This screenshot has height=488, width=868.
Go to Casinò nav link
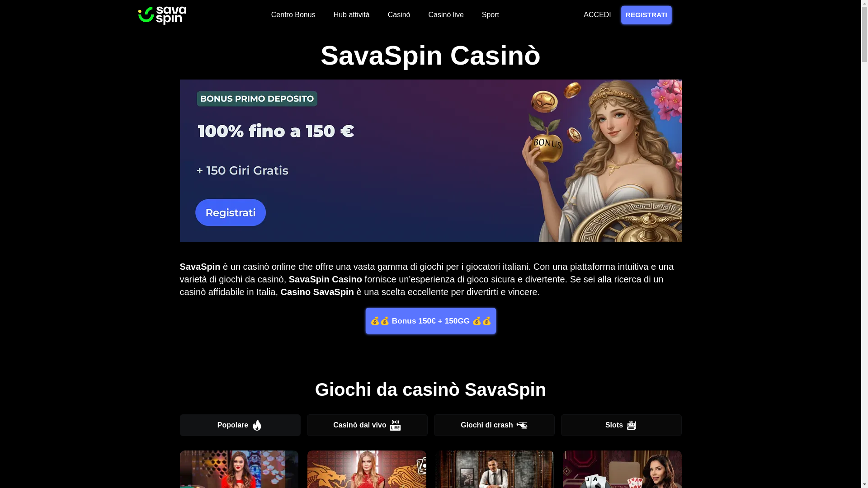point(399,15)
